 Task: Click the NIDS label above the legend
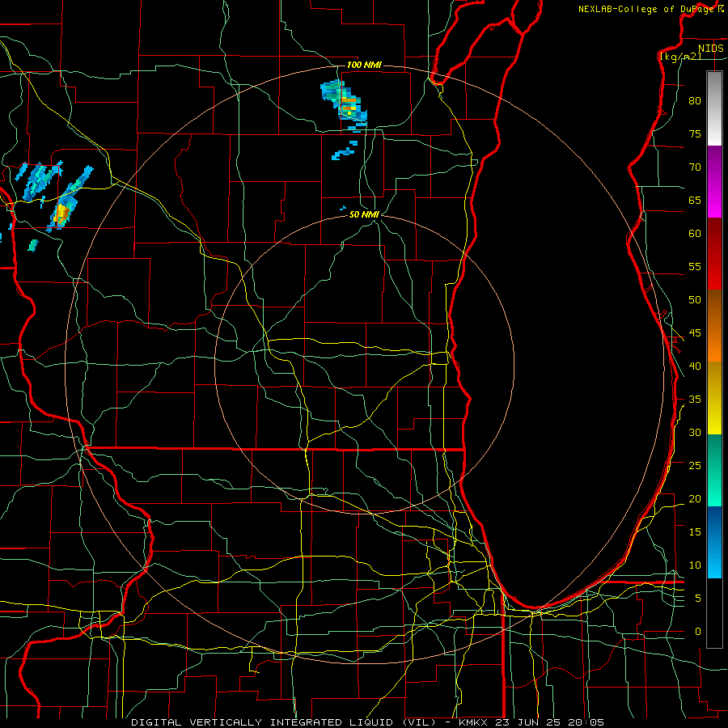point(710,49)
